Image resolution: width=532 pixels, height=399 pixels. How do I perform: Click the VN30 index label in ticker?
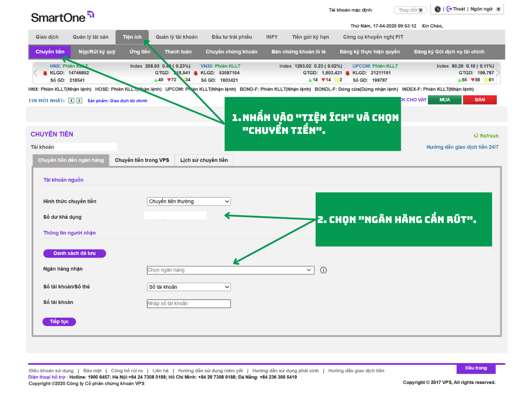click(x=207, y=66)
